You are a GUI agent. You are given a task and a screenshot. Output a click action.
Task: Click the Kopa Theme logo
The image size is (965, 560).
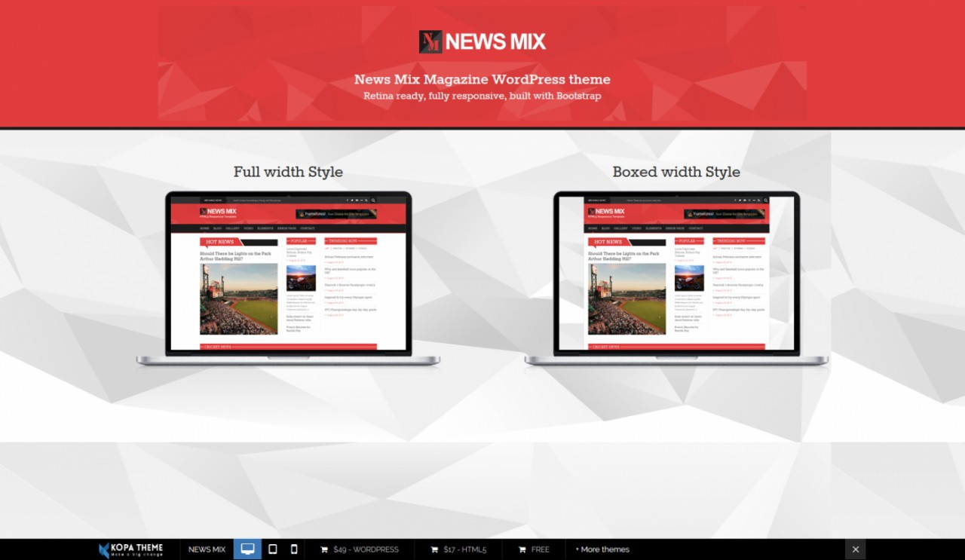130,549
